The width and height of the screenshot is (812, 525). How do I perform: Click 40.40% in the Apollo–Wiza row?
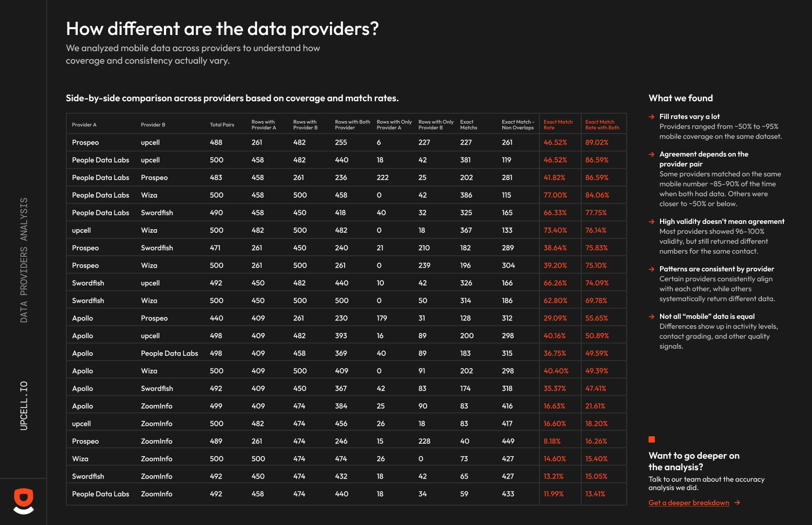coord(556,371)
